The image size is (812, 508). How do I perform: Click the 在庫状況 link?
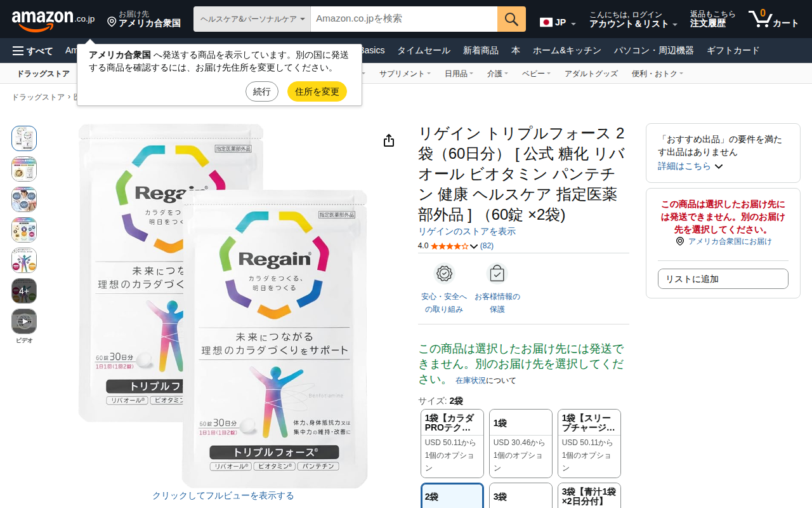471,380
